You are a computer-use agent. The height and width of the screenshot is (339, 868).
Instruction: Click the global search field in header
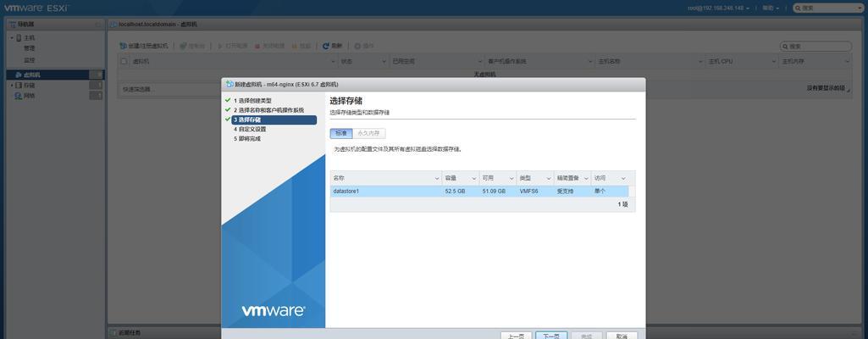pyautogui.click(x=827, y=8)
